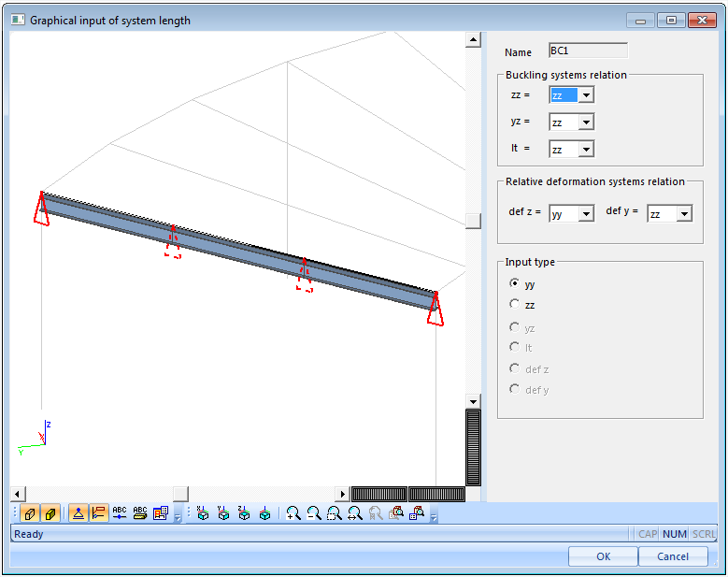Expand the def y deformation dropdown

(684, 214)
